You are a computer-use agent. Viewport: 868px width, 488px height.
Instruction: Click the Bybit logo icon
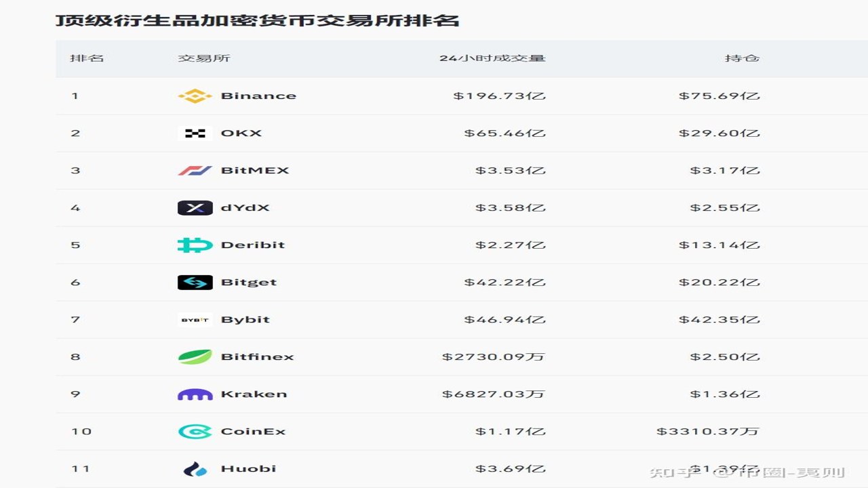195,320
